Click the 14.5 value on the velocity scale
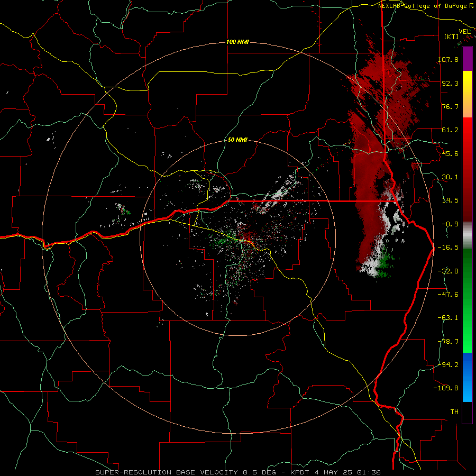Screen dimensions: 476x476 (x=450, y=200)
